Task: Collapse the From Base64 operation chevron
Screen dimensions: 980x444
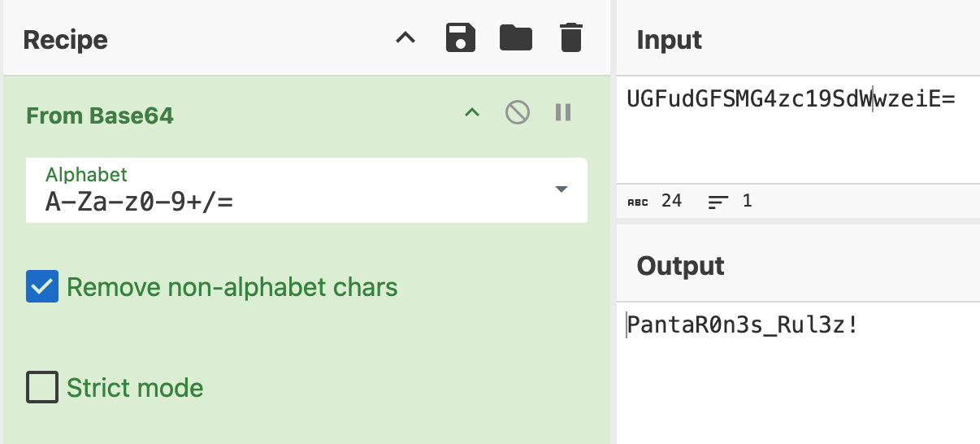Action: 472,113
